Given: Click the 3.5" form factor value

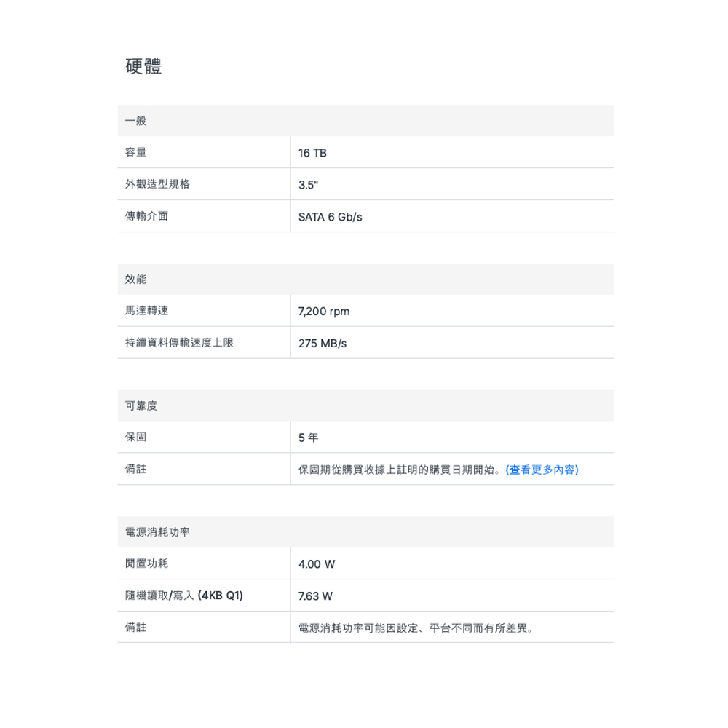Looking at the screenshot, I should pyautogui.click(x=308, y=185).
